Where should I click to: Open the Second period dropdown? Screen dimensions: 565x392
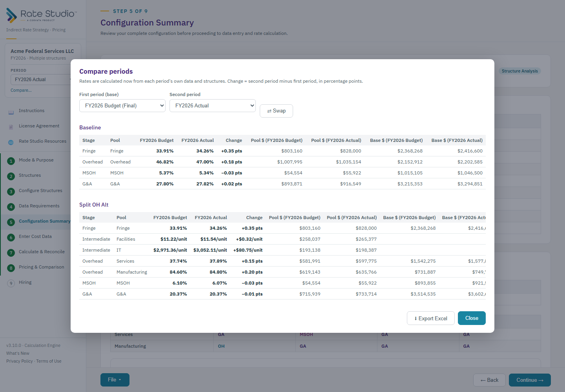coord(213,106)
